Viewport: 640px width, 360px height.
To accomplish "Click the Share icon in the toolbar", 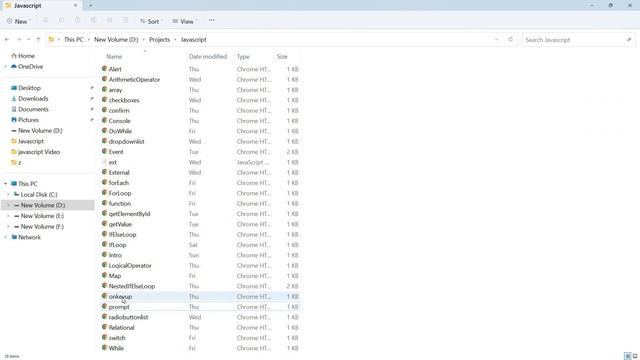I will [x=109, y=20].
